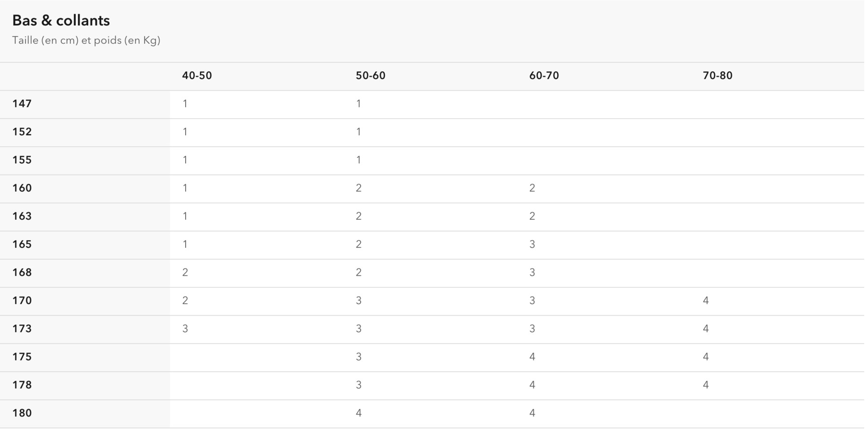Viewport: 868px width, 431px height.
Task: Select the 40-50 weight column header
Action: [197, 76]
